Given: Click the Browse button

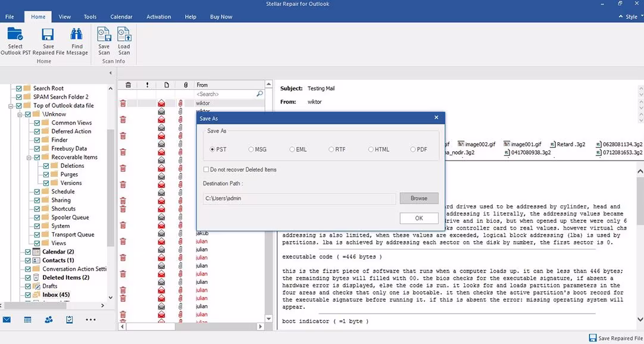Looking at the screenshot, I should tap(419, 198).
